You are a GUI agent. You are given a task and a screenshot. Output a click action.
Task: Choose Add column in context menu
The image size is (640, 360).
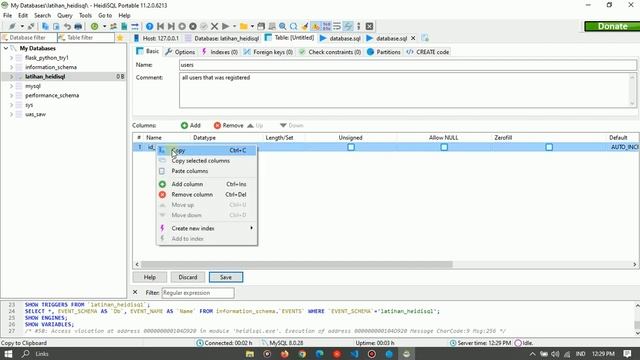tap(207, 184)
